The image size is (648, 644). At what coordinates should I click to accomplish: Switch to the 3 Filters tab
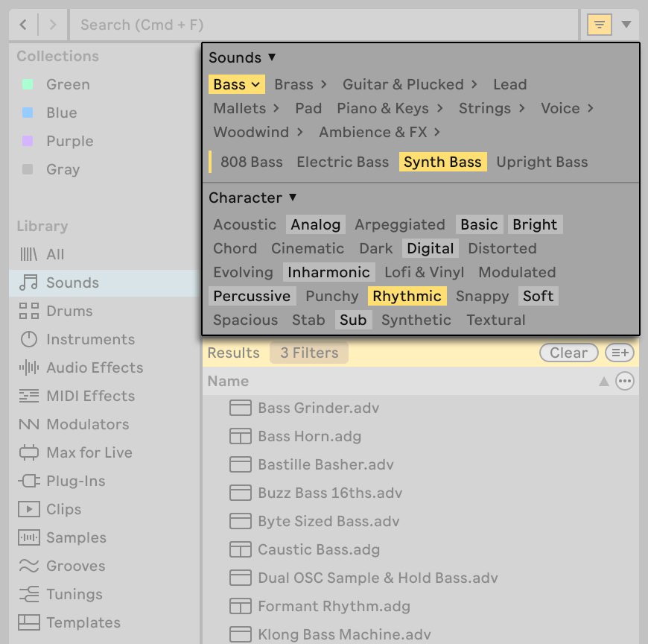(x=308, y=353)
